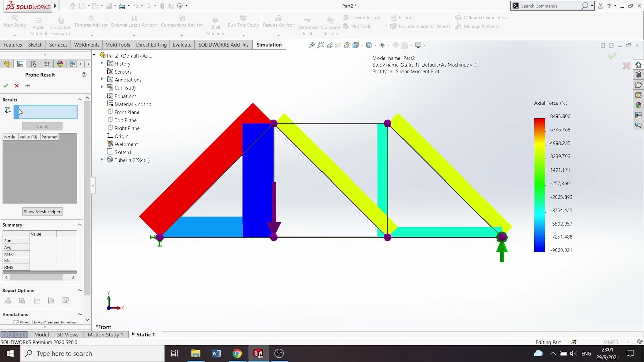Image resolution: width=644 pixels, height=362 pixels.
Task: Open the Mold Tools tab
Action: click(x=118, y=45)
